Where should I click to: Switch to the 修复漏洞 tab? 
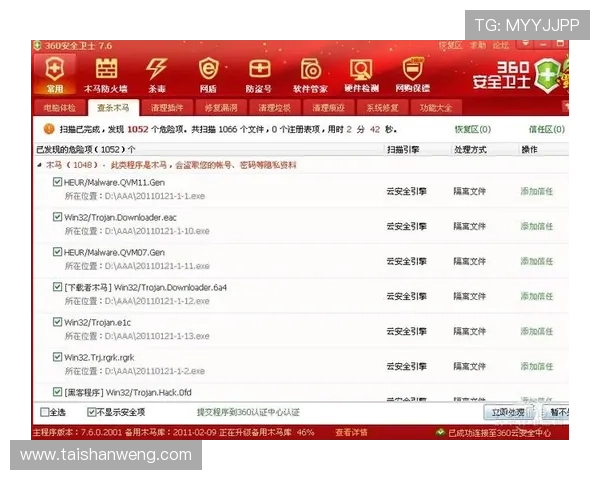click(x=221, y=108)
